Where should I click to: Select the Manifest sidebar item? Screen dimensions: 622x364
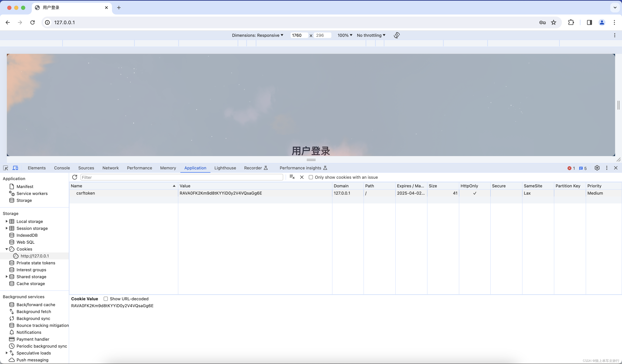(25, 186)
